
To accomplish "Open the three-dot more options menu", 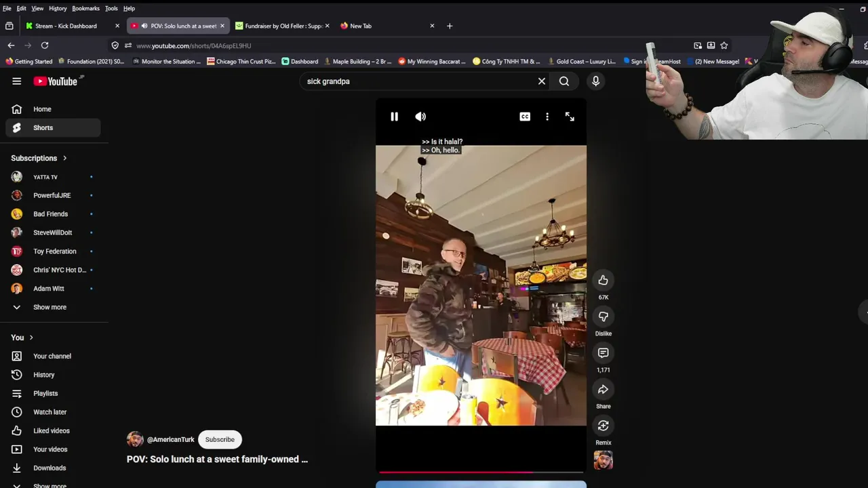I will pos(547,117).
